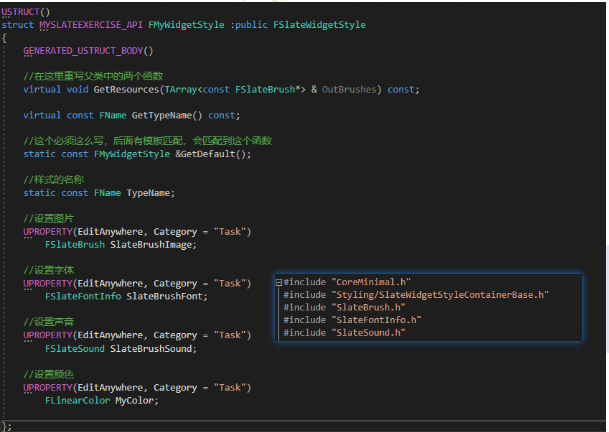Click the SlateBrushSound variable name
Viewport: 609px width, 432px height.
(151, 349)
